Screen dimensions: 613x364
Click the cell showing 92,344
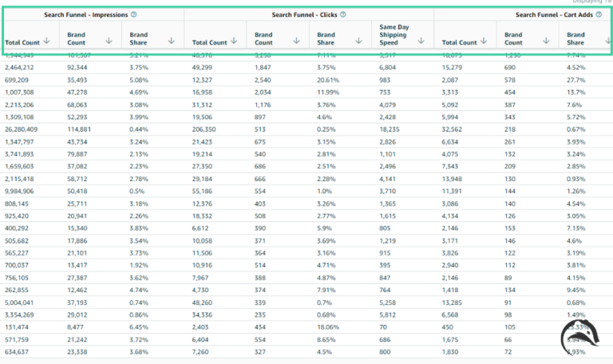point(77,67)
